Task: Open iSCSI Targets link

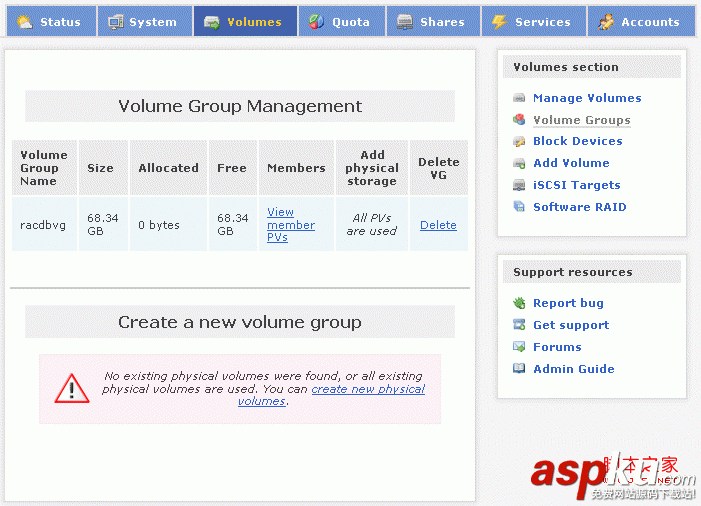Action: pyautogui.click(x=577, y=185)
